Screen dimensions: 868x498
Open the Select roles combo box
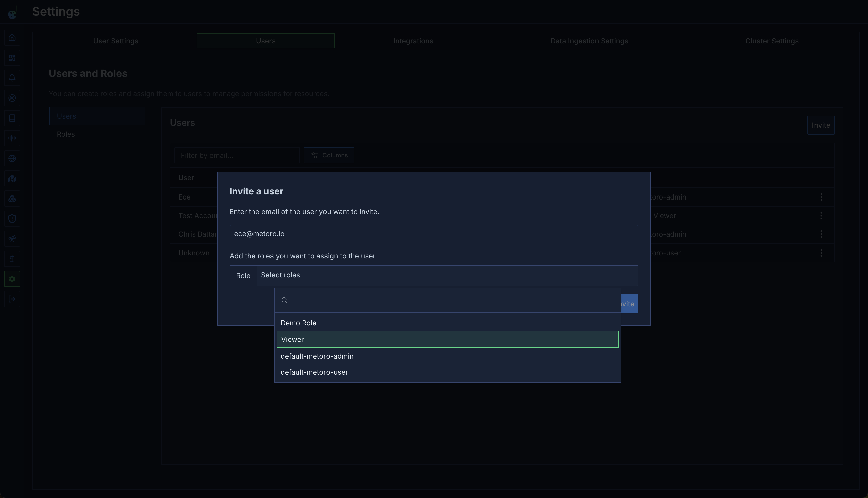[x=447, y=275]
